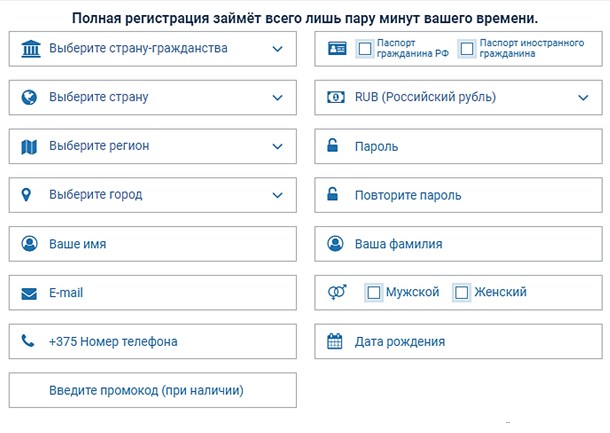Click the location pin icon beside city
Screen dimensions: 610x433
pyautogui.click(x=28, y=194)
